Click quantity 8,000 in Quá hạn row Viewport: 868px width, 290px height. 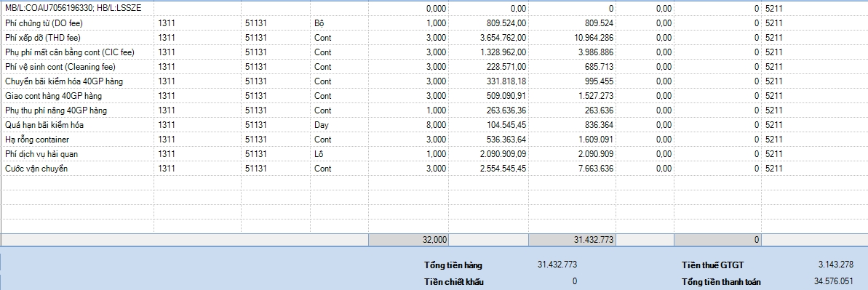pyautogui.click(x=409, y=124)
